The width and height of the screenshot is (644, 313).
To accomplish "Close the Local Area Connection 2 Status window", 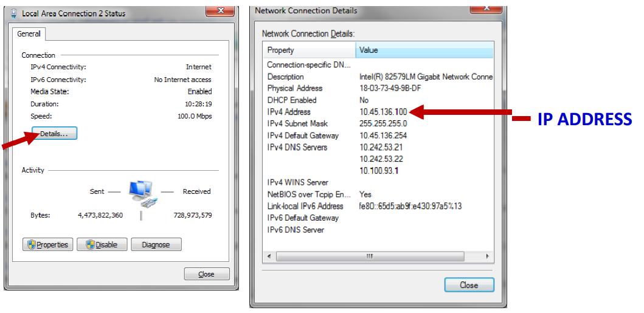I will click(x=207, y=274).
